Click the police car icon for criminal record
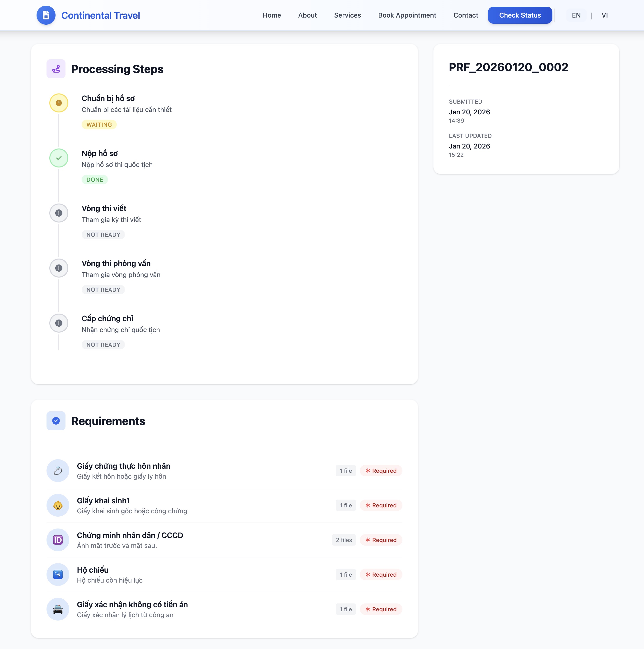This screenshot has height=649, width=644. click(58, 609)
